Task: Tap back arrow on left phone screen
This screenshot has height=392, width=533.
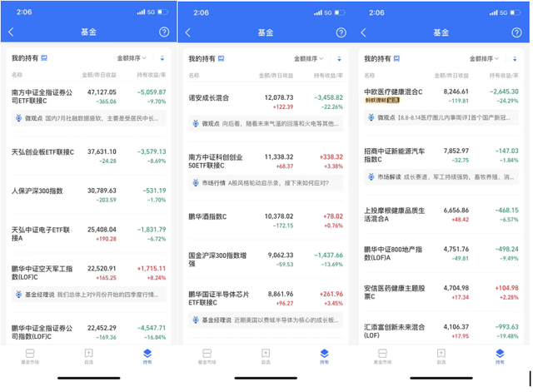Action: coord(11,32)
